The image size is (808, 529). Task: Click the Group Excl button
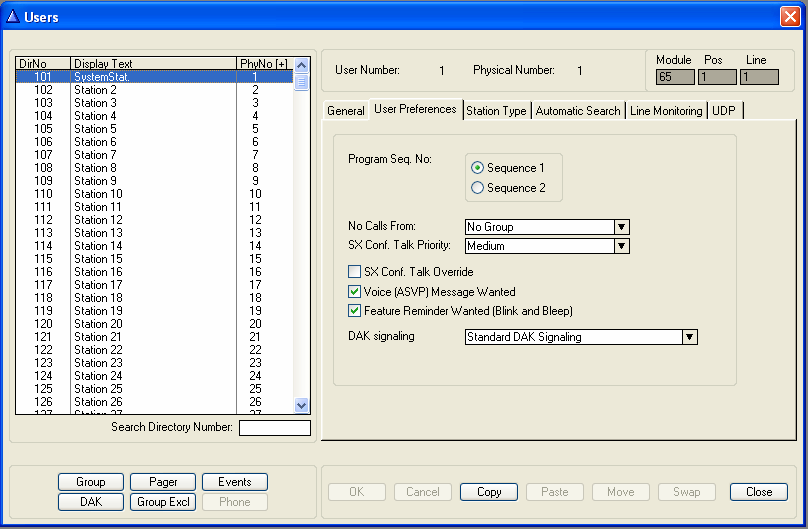163,502
